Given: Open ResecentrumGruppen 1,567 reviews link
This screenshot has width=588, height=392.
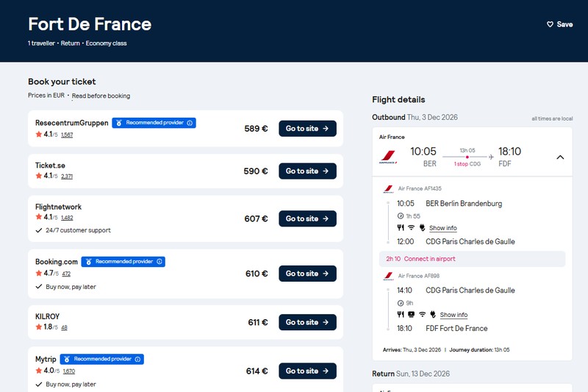Looking at the screenshot, I should (x=67, y=135).
